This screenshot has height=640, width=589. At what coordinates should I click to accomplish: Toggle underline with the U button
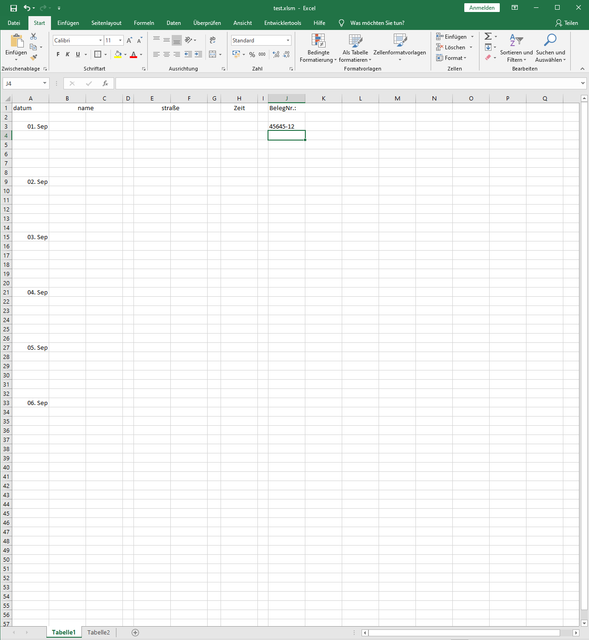click(x=78, y=54)
